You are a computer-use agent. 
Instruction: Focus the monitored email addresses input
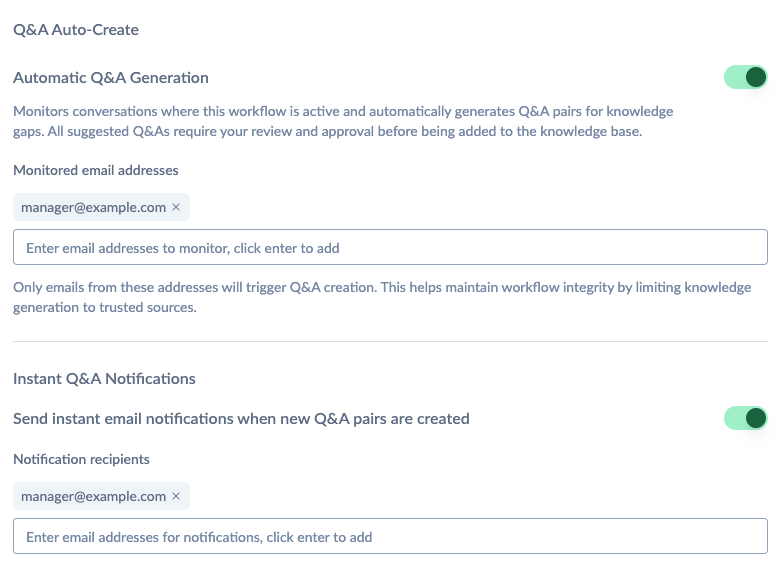(x=390, y=247)
